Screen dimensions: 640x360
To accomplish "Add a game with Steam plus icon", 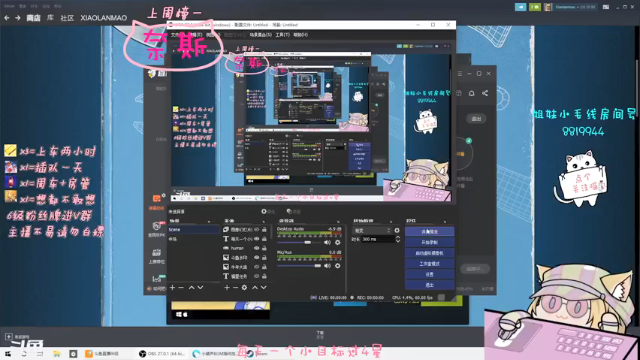I will 9,336.
